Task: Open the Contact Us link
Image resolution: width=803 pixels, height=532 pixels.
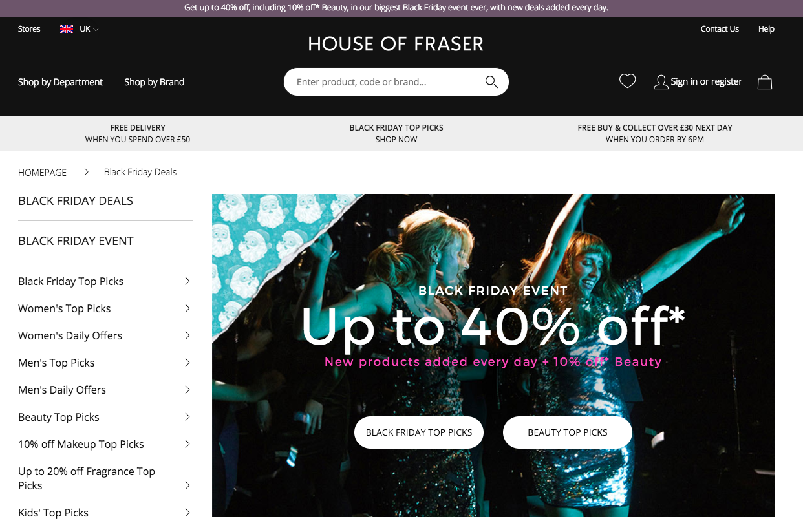Action: click(720, 29)
